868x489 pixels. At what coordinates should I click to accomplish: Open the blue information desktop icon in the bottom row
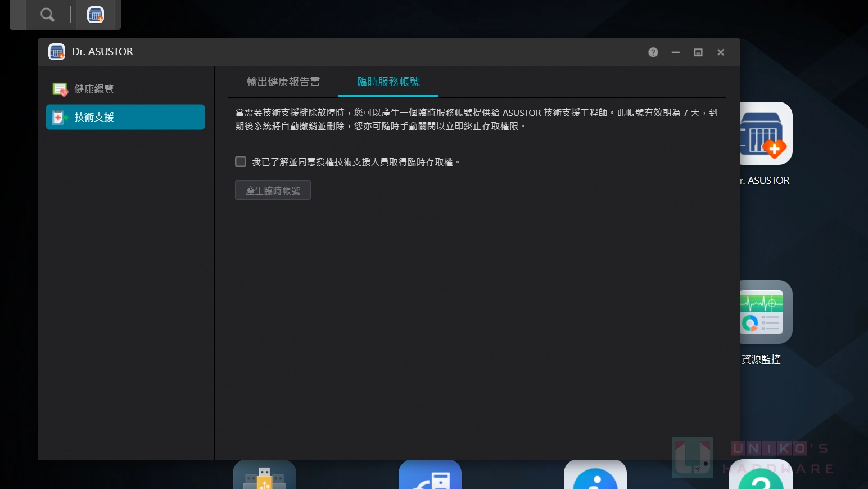tap(595, 474)
